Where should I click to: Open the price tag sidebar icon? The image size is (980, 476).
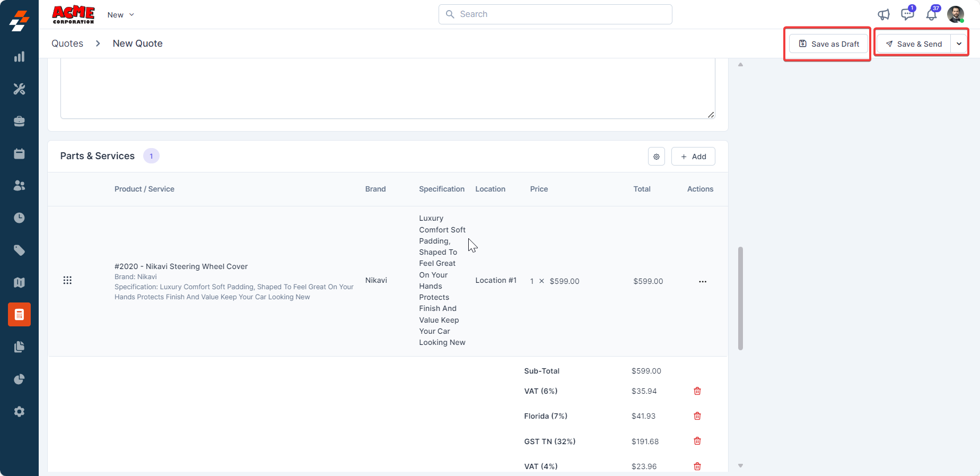pyautogui.click(x=19, y=250)
